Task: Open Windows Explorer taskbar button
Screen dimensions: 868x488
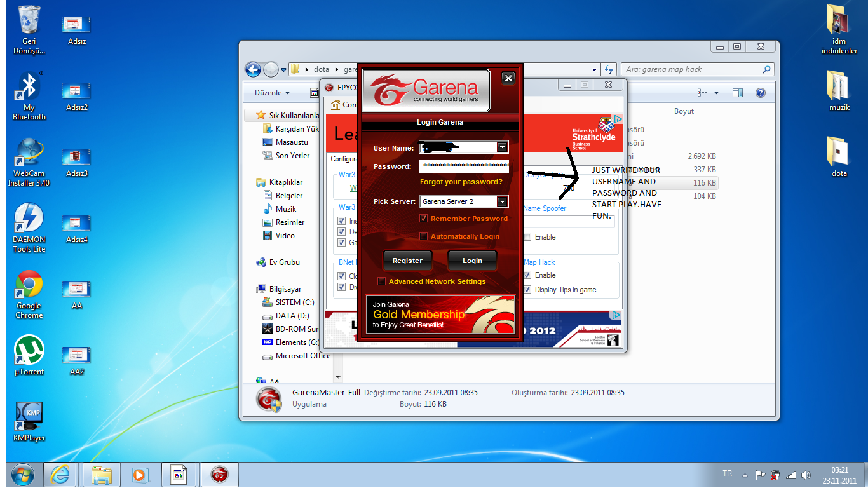Action: 102,475
